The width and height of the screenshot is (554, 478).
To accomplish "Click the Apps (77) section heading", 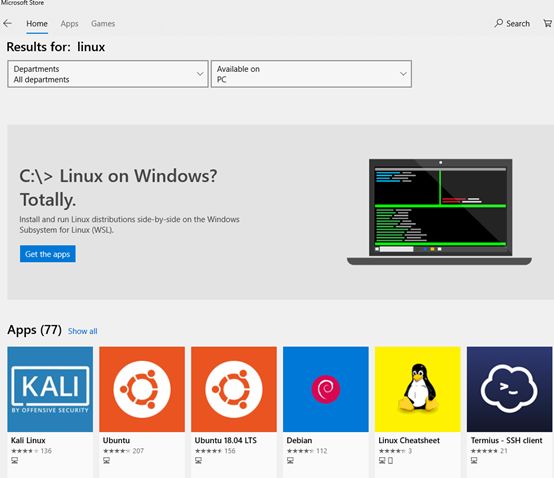I will tap(34, 330).
